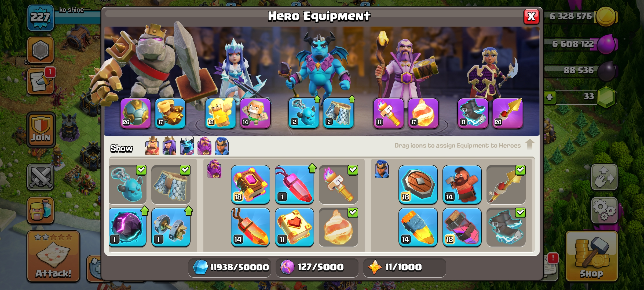Screen dimensions: 644x290
Task: Close the Hero Equipment window
Action: 531,17
